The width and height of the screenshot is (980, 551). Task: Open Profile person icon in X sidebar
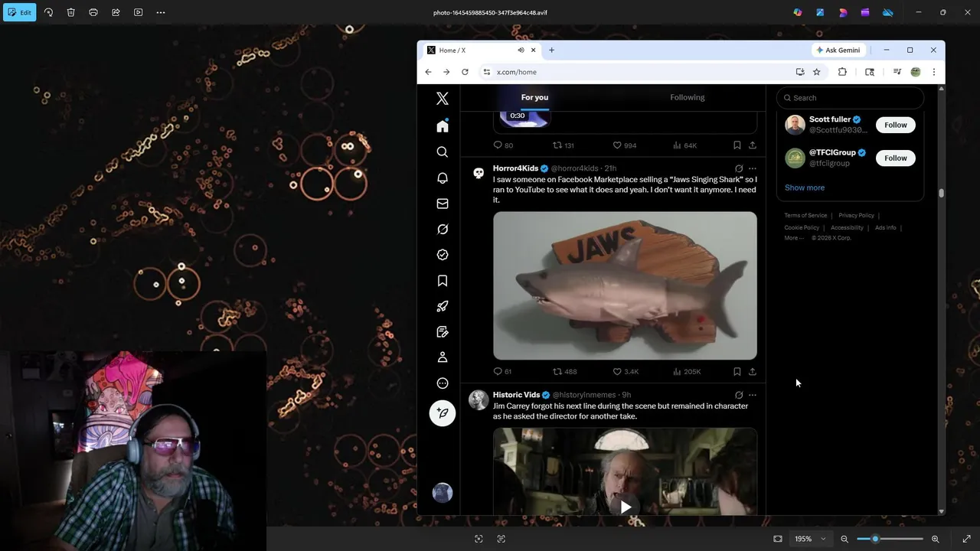[x=443, y=357]
